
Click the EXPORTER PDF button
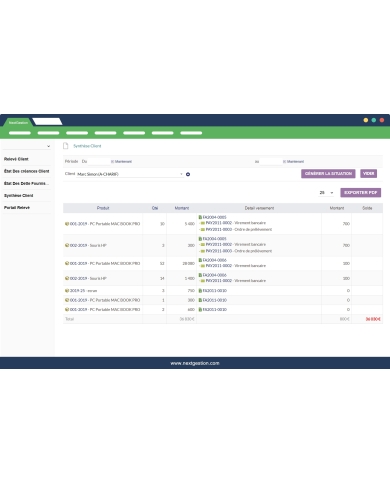pos(361,193)
